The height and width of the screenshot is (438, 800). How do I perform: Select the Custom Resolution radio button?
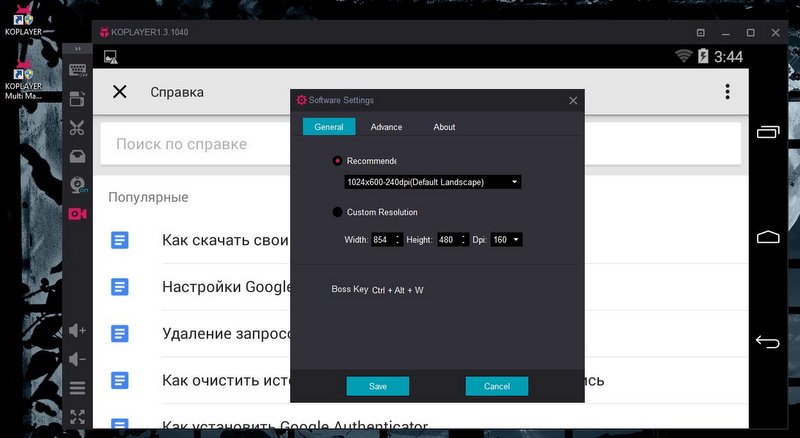[337, 212]
